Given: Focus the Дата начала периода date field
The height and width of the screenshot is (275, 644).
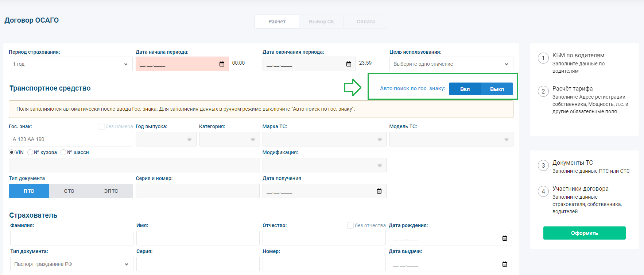Looking at the screenshot, I should pos(182,64).
